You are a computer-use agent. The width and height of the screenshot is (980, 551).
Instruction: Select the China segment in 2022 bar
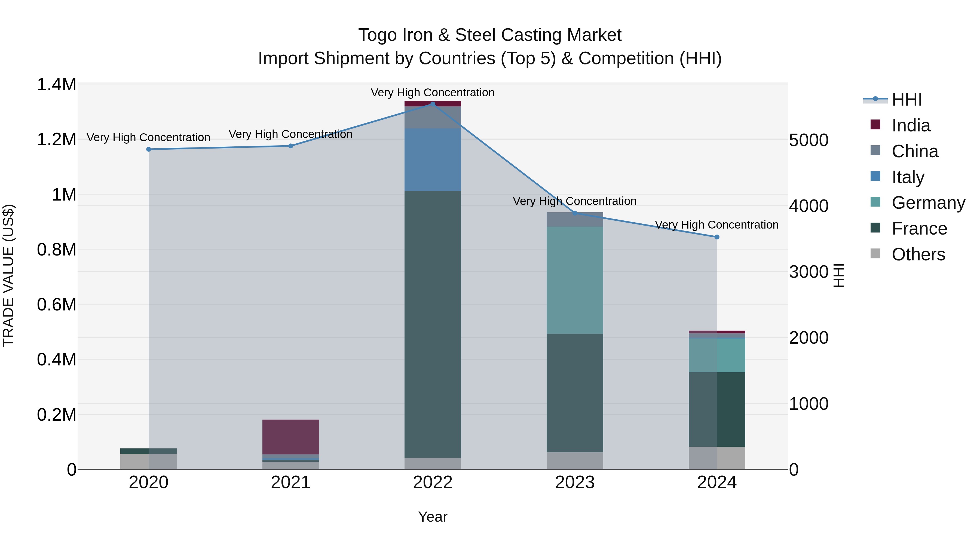click(x=433, y=118)
